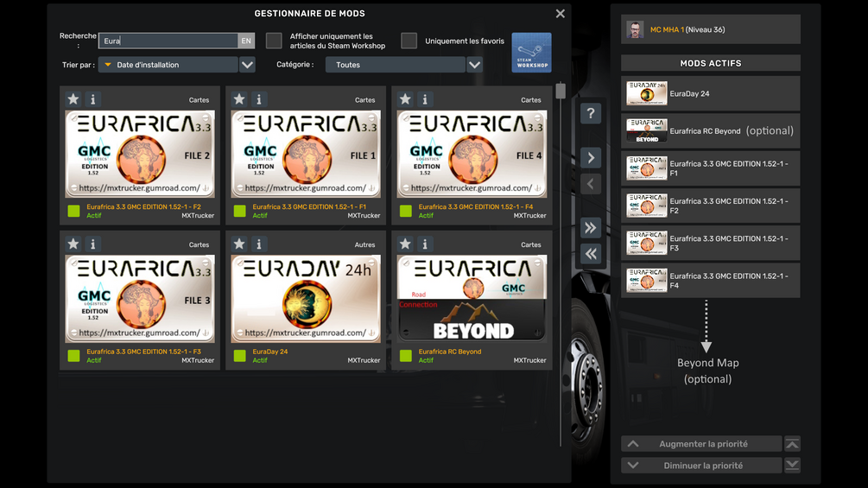Open the help question mark button
868x488 pixels.
pos(591,114)
